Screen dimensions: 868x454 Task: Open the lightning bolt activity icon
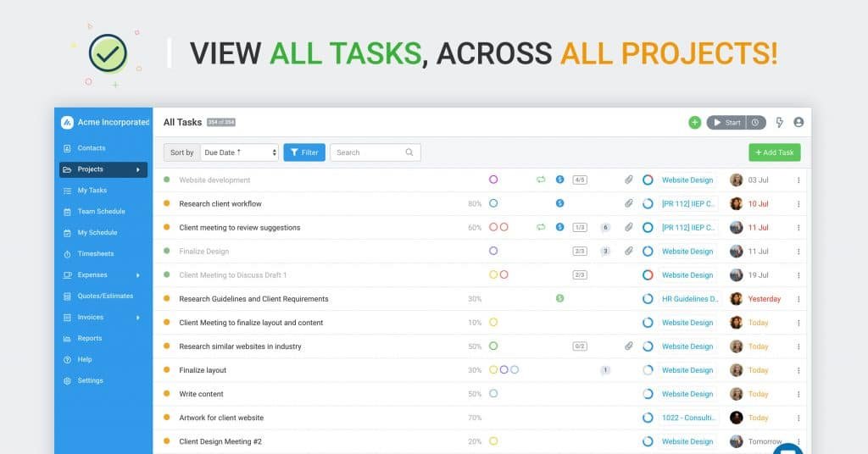pyautogui.click(x=780, y=123)
